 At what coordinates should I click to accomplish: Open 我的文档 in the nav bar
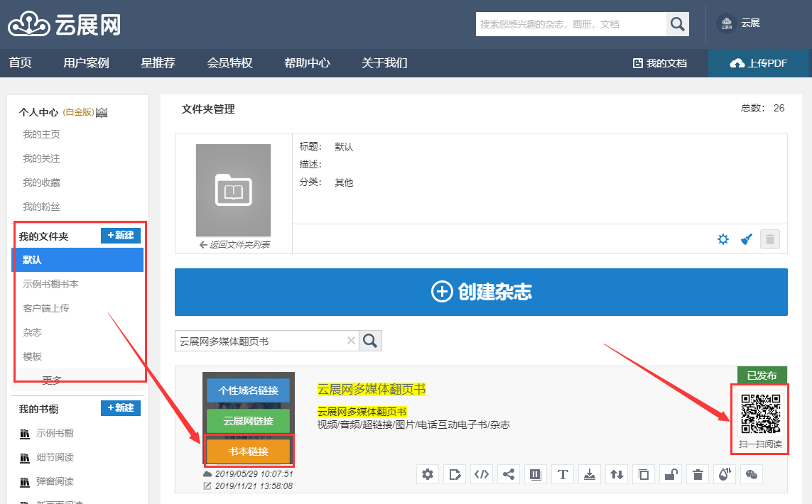[x=660, y=63]
